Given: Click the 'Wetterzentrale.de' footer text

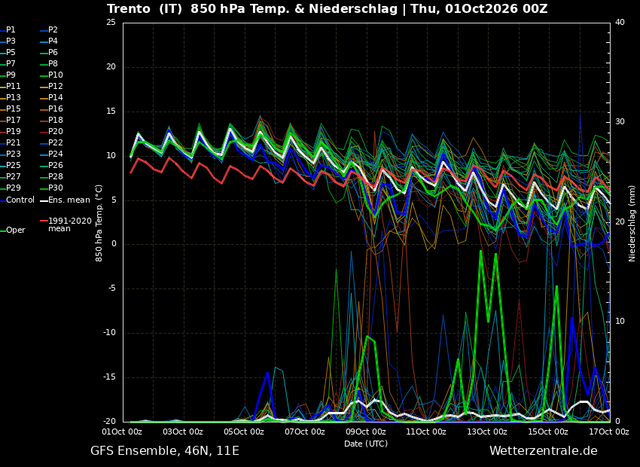Looking at the screenshot, I should [543, 451].
